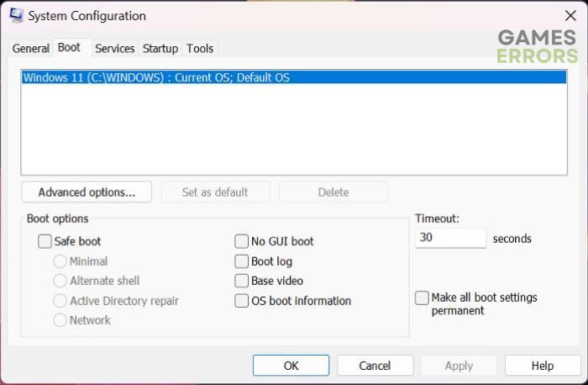Image resolution: width=588 pixels, height=385 pixels.
Task: Open the Tools tab
Action: [x=200, y=49]
